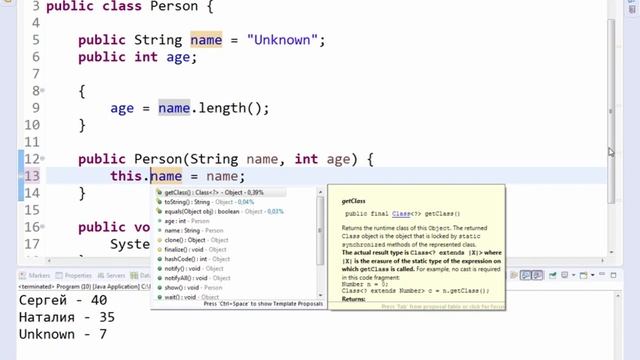Click the method icon beside equals(Object obj)
Screen dimensions: 640x360
[x=160, y=211]
